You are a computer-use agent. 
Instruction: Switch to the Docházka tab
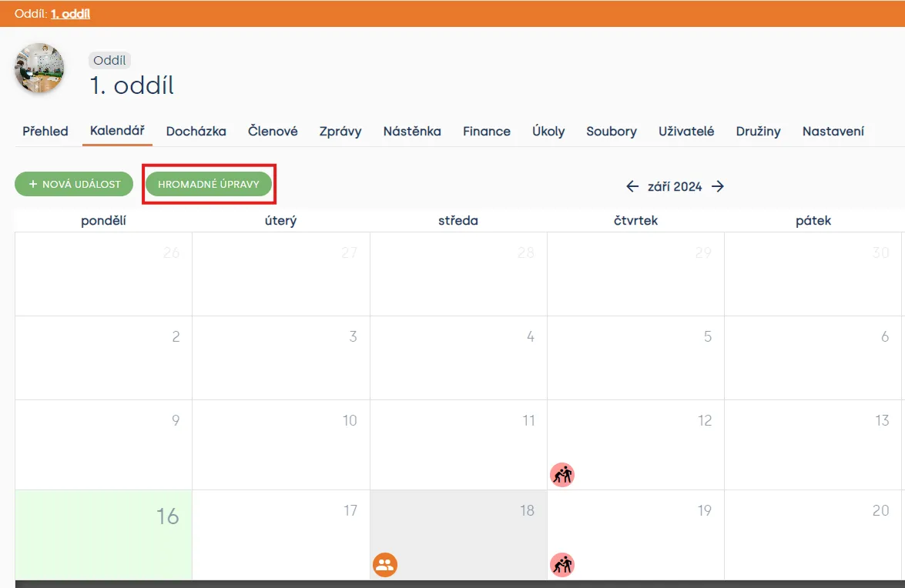tap(196, 132)
